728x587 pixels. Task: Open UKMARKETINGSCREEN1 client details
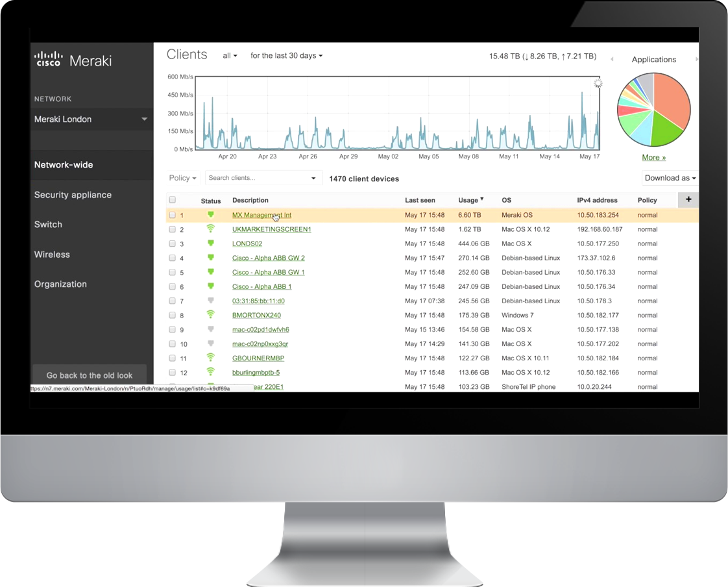(272, 229)
